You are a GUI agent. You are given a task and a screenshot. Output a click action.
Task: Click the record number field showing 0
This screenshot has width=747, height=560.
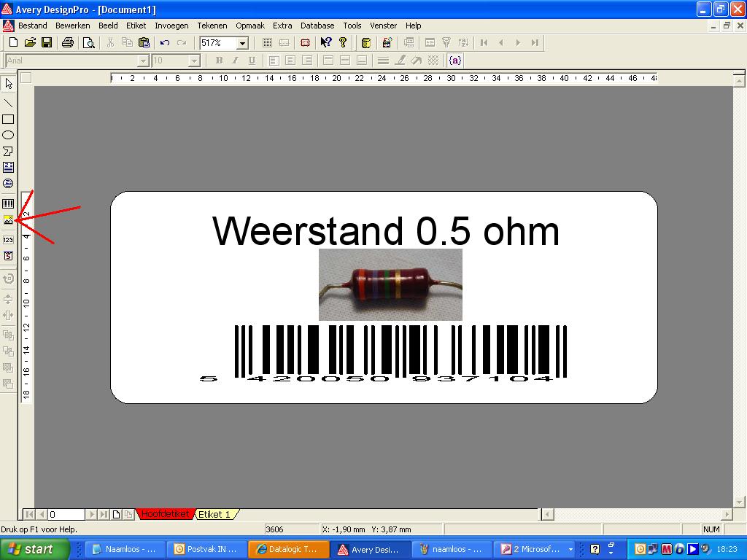pos(66,514)
